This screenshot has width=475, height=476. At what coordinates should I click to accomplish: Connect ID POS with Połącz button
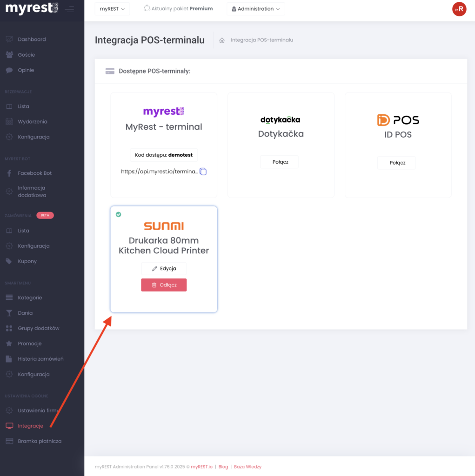(x=397, y=163)
